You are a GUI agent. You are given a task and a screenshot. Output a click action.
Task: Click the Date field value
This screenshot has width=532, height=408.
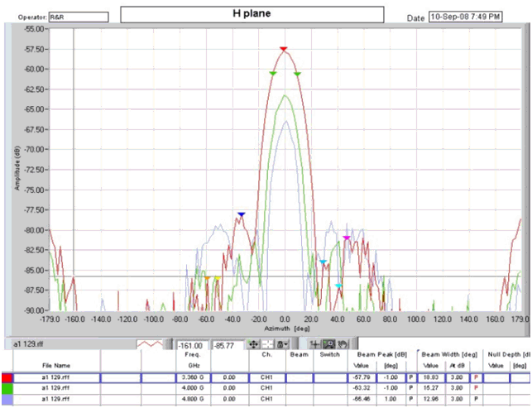(464, 17)
